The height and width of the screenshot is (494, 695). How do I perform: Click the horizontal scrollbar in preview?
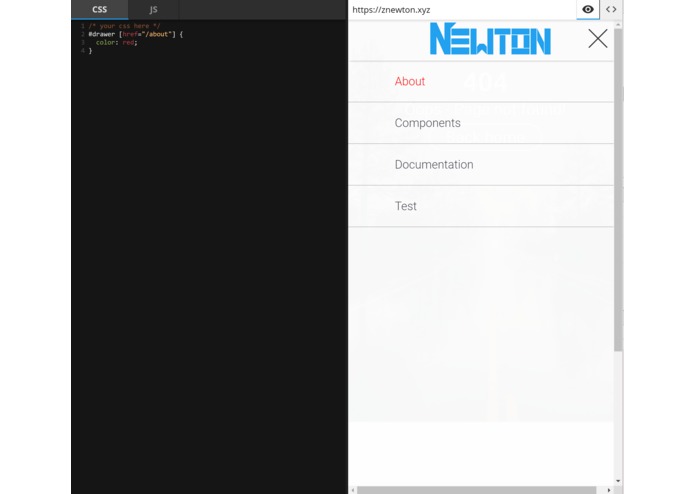click(x=476, y=490)
